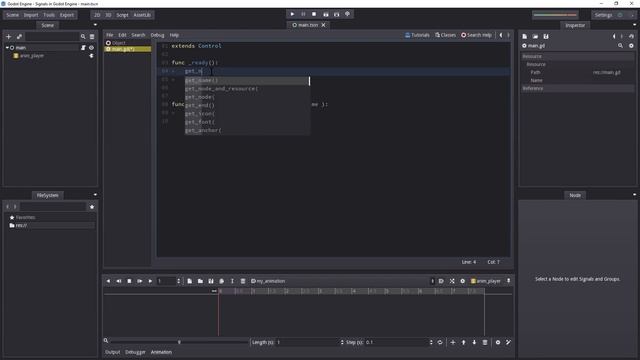Open script attached to main node

pos(83,48)
